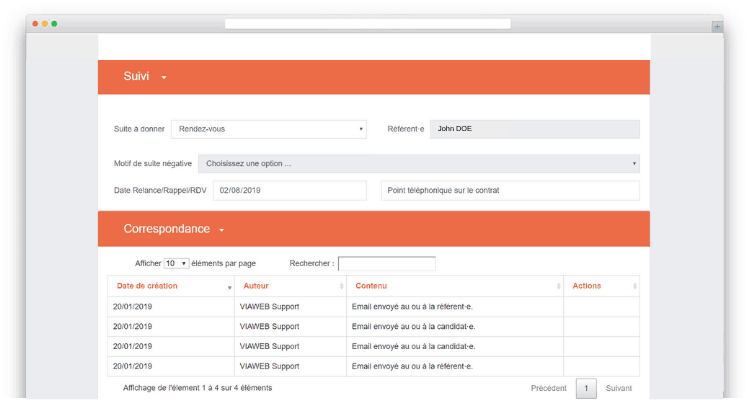Click the Date Relance/Rappel/RDV date field
This screenshot has height=400, width=750.
point(290,190)
